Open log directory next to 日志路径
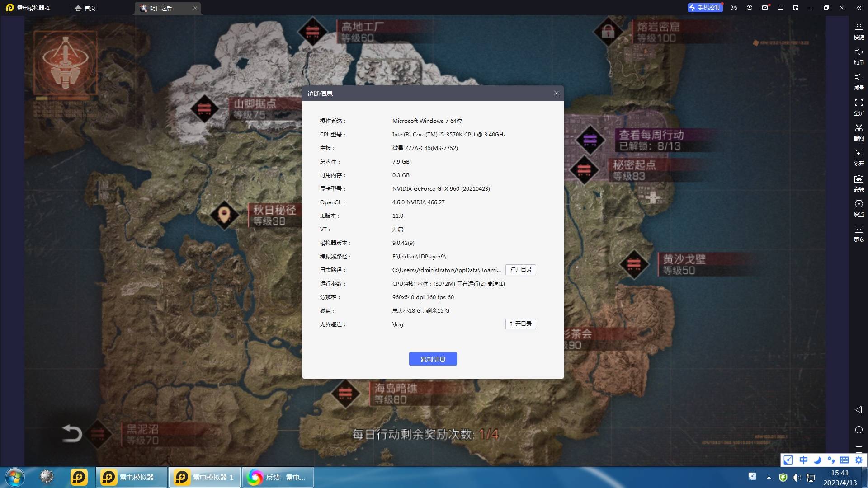 coord(520,270)
